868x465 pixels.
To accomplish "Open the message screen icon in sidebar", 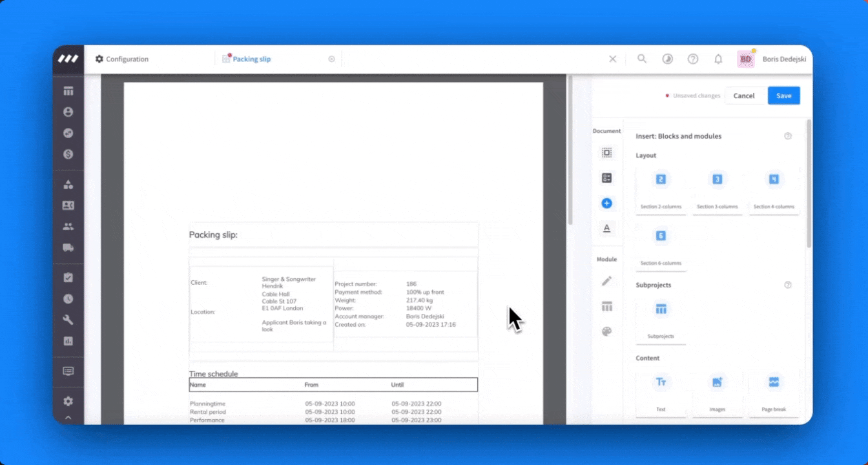I will coord(68,371).
